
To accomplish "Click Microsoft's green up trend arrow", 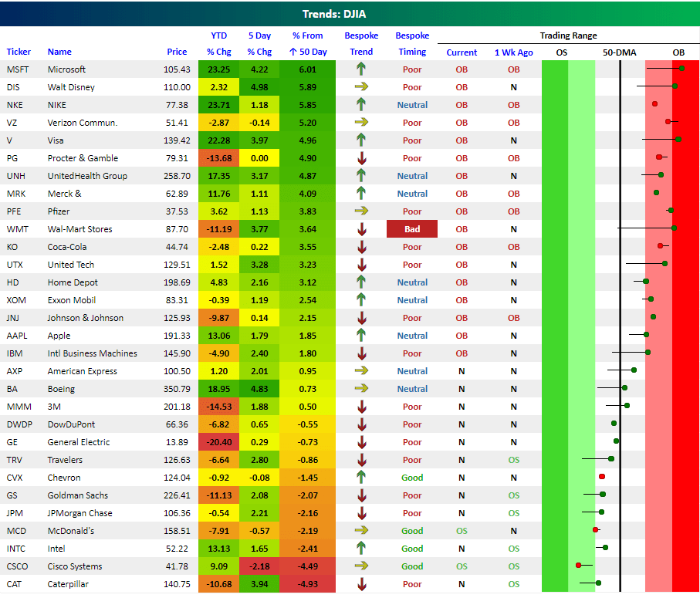I will [x=361, y=69].
